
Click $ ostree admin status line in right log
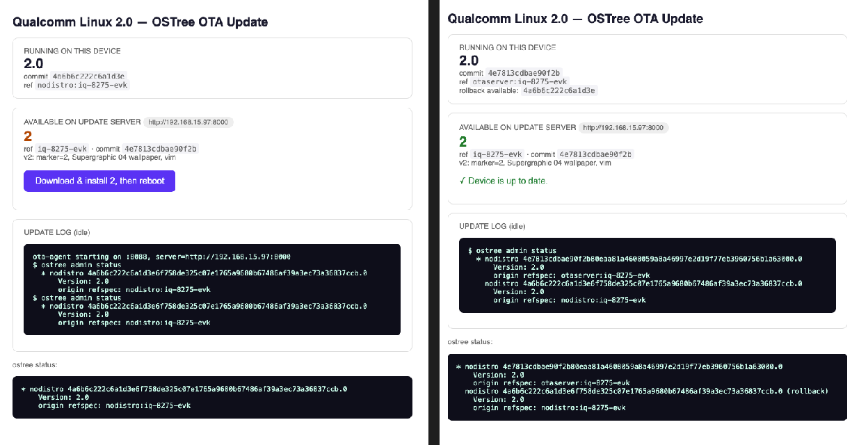[x=512, y=250]
